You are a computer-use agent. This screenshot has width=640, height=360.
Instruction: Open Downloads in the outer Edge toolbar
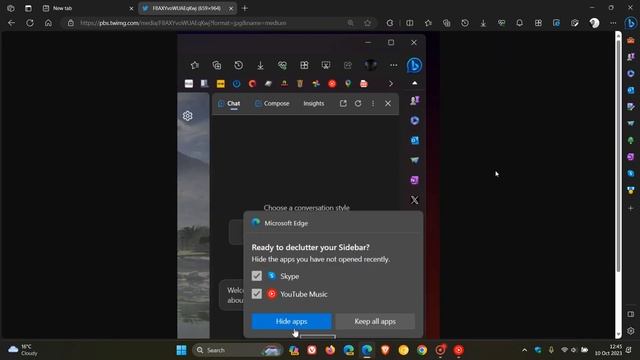pos(483,23)
